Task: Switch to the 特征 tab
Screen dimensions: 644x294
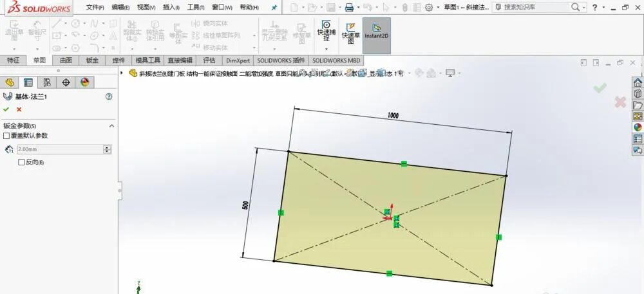Action: (x=13, y=60)
